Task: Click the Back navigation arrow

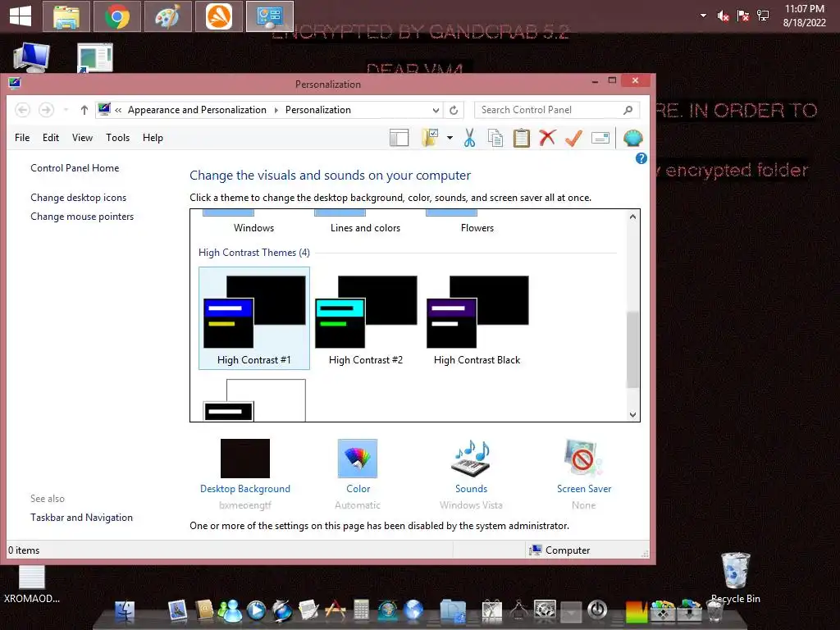Action: (x=22, y=110)
